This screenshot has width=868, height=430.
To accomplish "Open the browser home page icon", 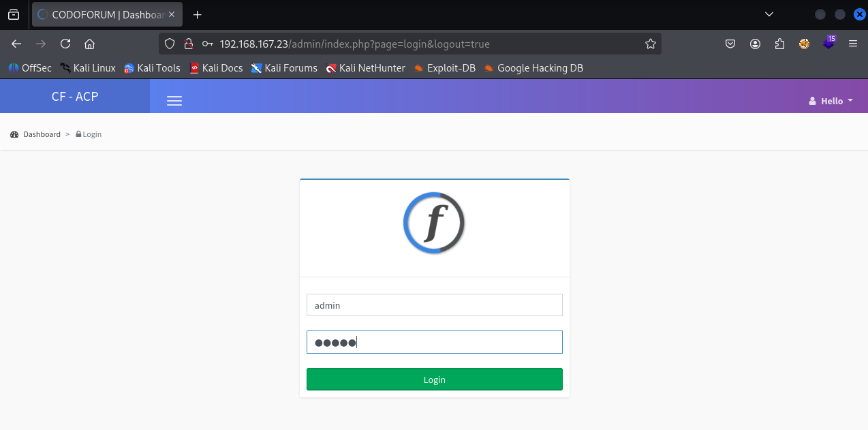I will pos(89,44).
